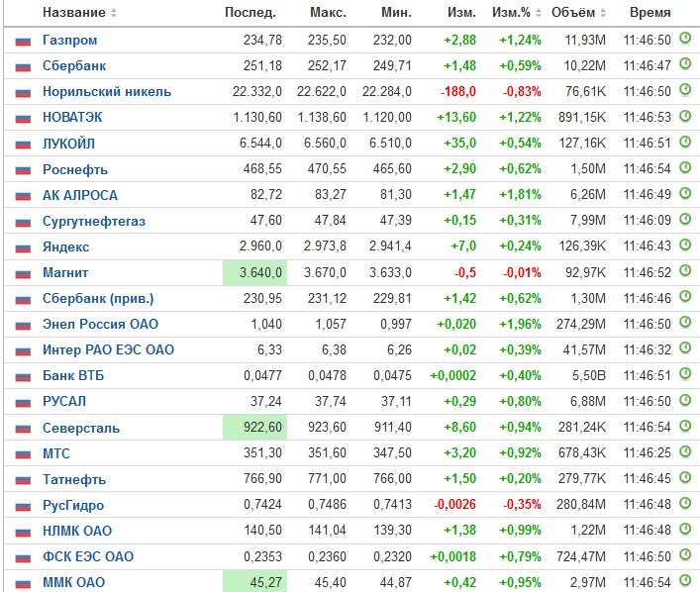Viewport: 700px width, 592px height.
Task: Open the Магнит stock link
Action: click(x=65, y=272)
